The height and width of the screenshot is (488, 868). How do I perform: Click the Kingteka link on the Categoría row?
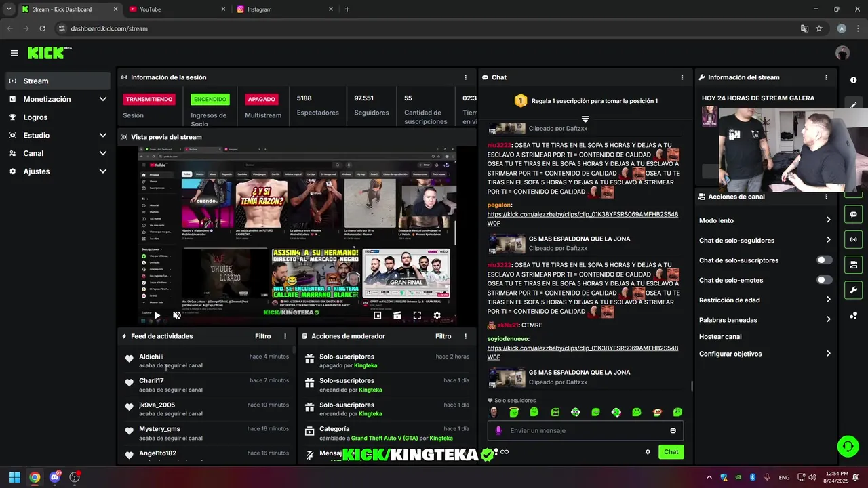pyautogui.click(x=439, y=439)
